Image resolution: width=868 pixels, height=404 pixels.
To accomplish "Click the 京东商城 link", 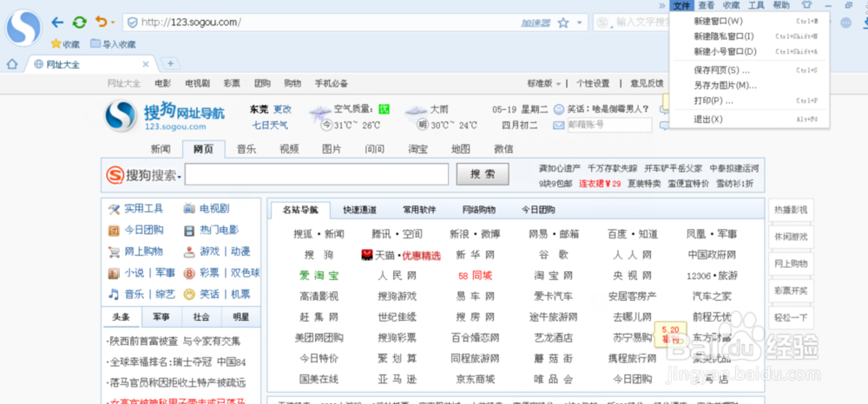I will 475,379.
